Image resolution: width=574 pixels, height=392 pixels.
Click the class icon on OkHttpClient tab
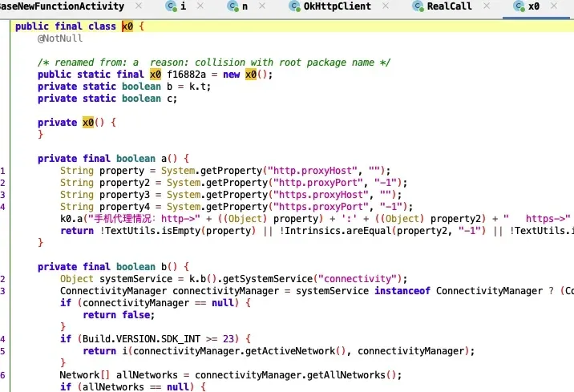(294, 6)
